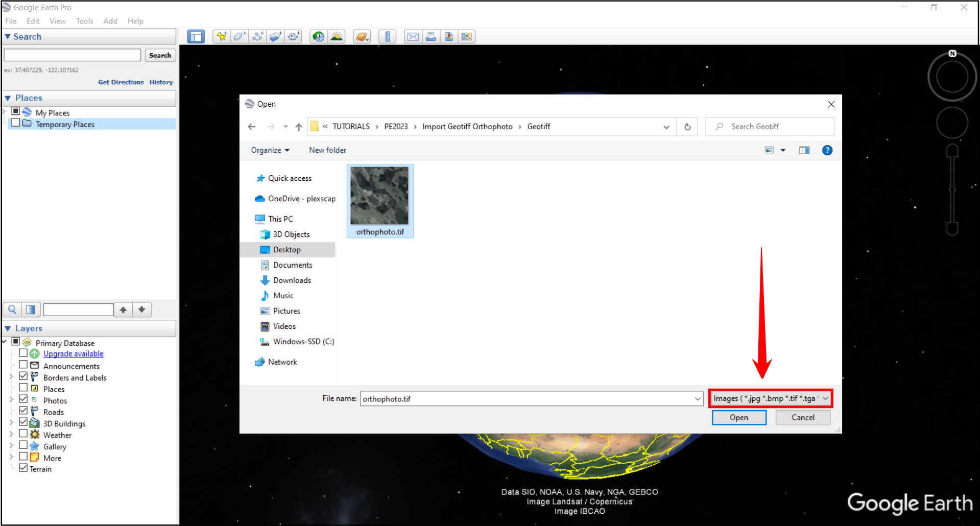Click the save image toolbar icon
Viewport: 980px width, 526px height.
[x=449, y=37]
